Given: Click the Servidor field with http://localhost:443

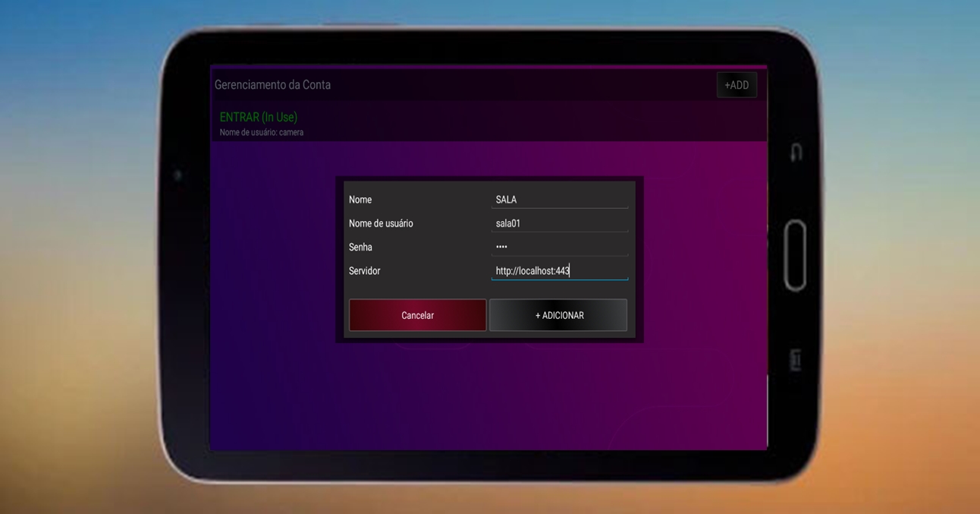Looking at the screenshot, I should tap(560, 271).
